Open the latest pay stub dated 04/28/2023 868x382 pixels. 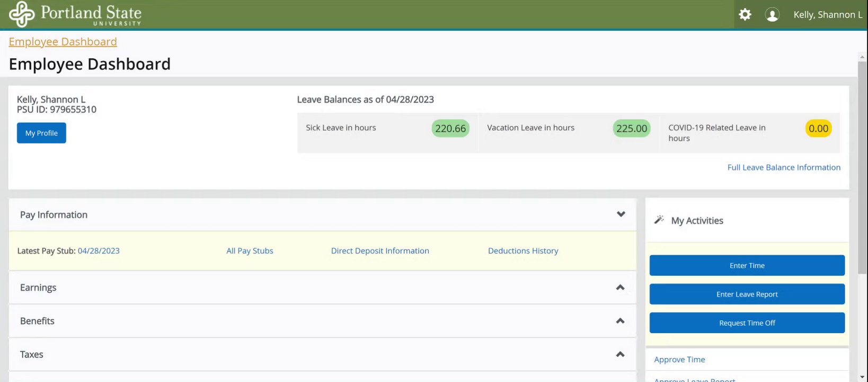coord(99,251)
